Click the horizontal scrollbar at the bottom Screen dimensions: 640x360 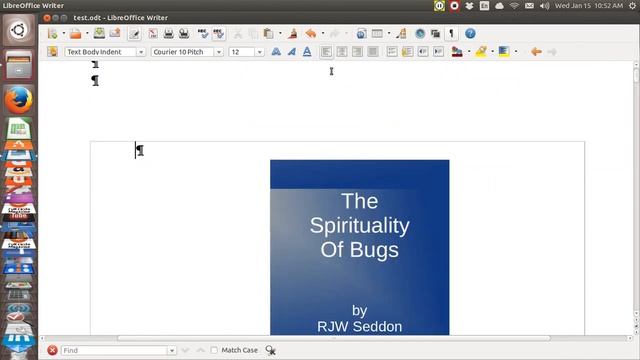334,338
